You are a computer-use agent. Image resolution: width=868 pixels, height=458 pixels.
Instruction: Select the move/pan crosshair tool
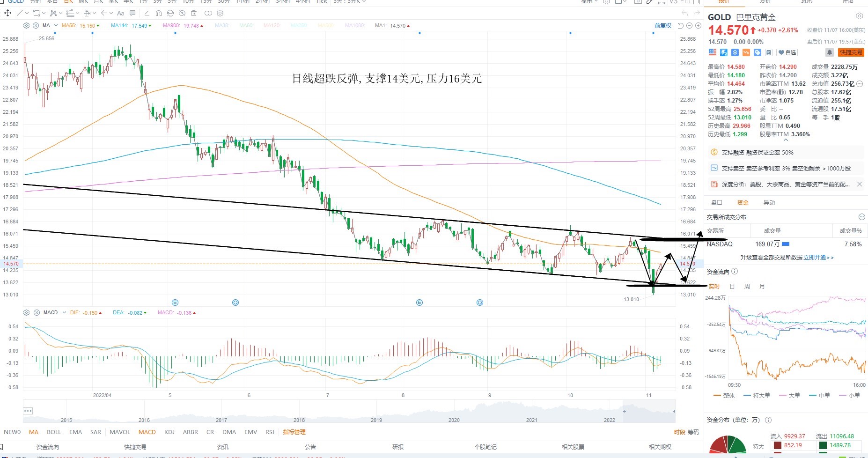pyautogui.click(x=7, y=13)
